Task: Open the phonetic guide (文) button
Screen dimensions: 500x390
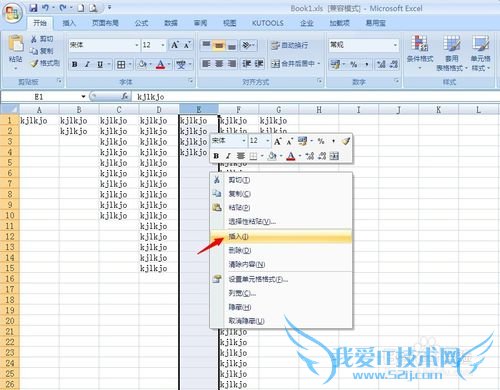Action: (181, 64)
